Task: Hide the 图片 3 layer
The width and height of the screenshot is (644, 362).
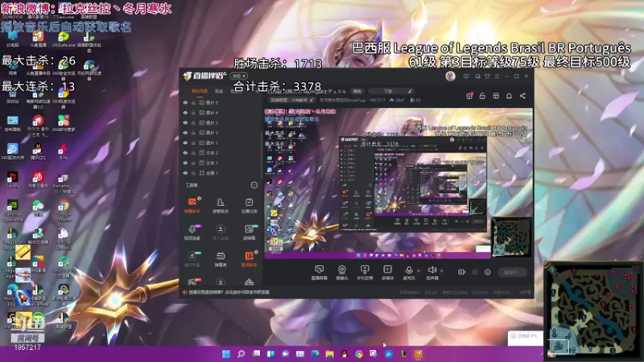Action: (x=185, y=123)
